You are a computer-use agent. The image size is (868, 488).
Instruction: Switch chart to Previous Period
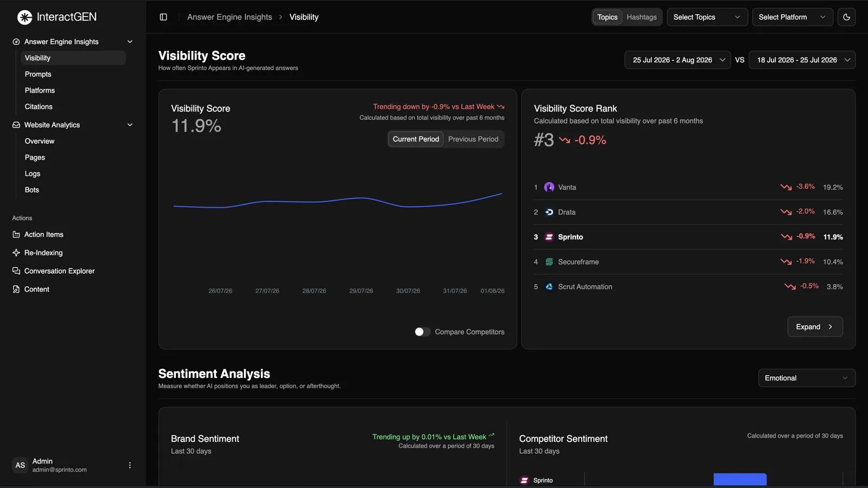473,139
